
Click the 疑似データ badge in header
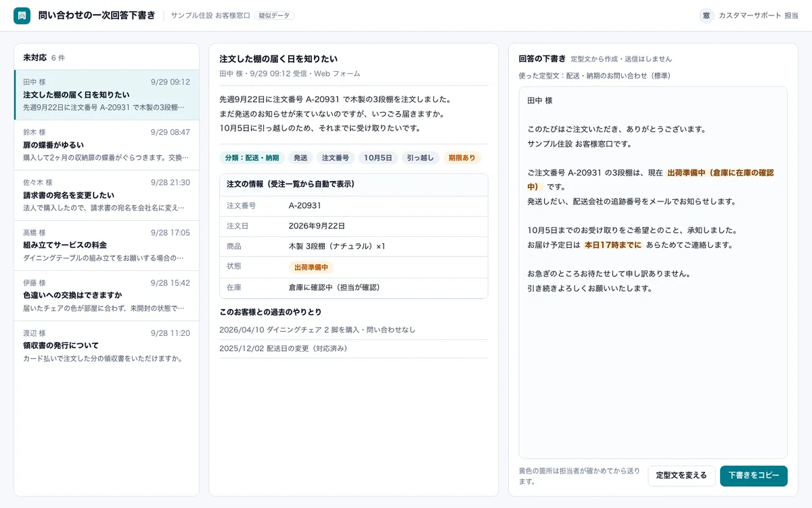click(274, 16)
